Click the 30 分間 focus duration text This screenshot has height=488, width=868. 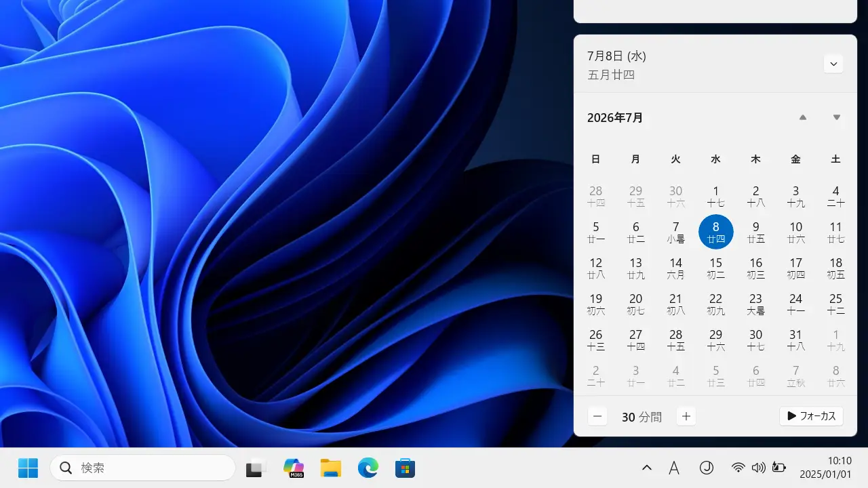642,417
